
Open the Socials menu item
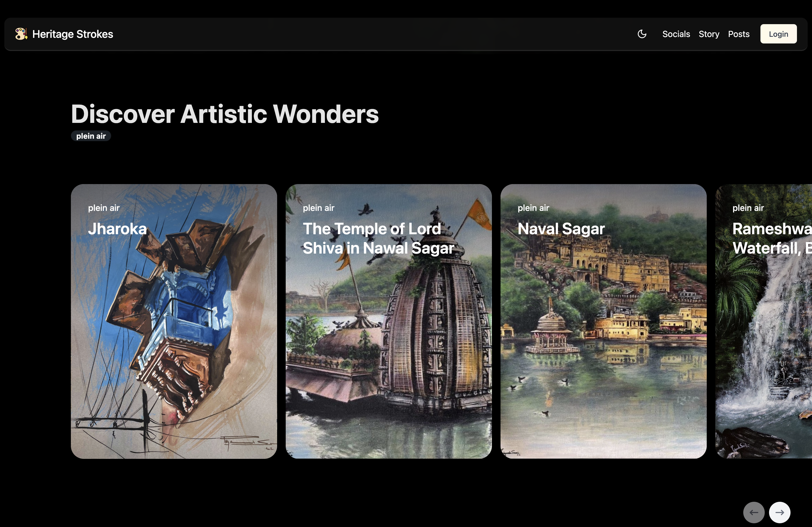click(x=676, y=34)
